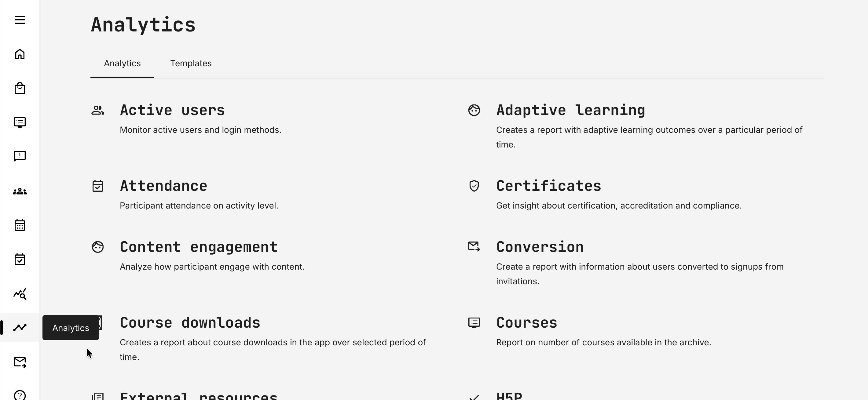
Task: Open the Course downloads report
Action: pyautogui.click(x=190, y=322)
